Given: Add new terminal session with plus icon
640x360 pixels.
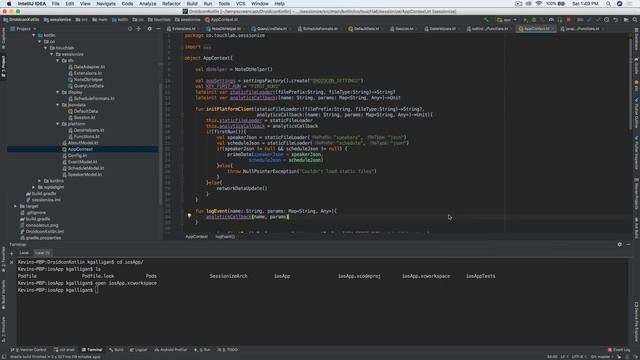Looking at the screenshot, I should click(11, 253).
